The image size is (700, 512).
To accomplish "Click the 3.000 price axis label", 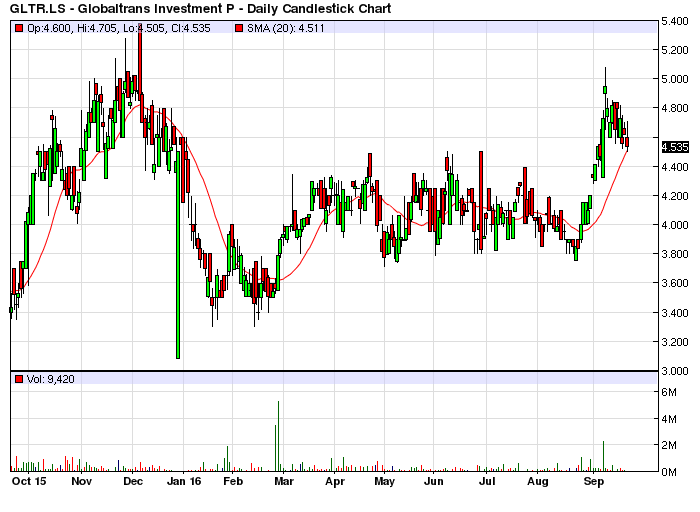I will (675, 371).
